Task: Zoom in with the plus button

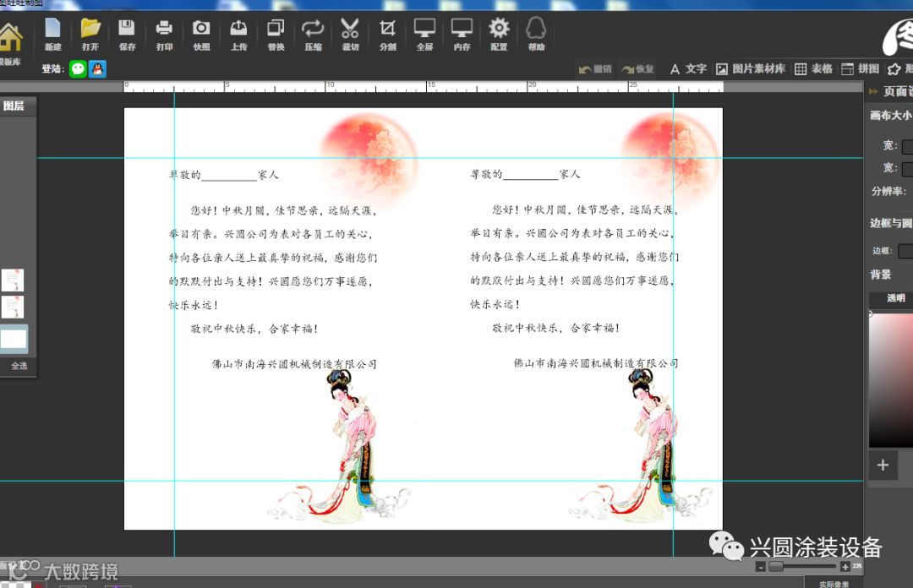Action: tap(845, 567)
